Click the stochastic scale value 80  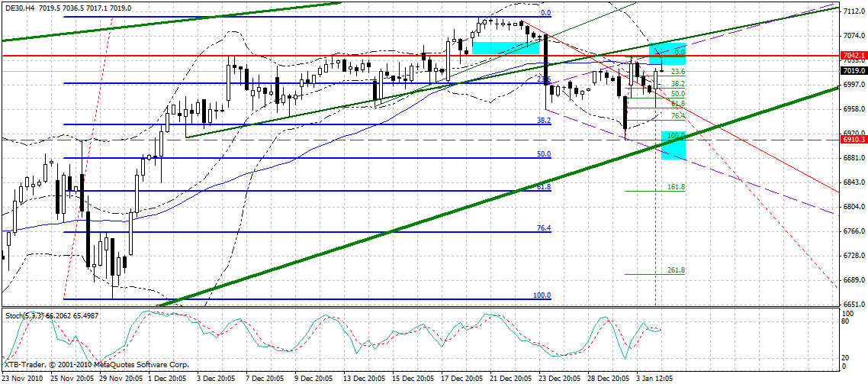click(847, 321)
